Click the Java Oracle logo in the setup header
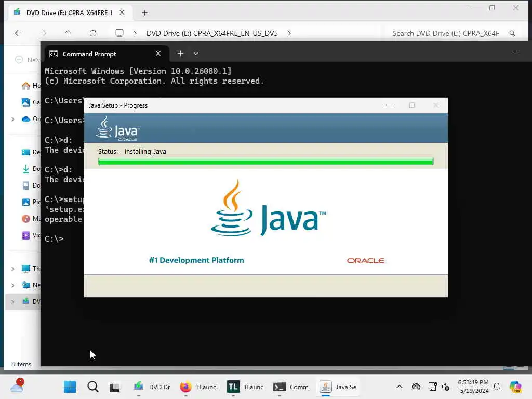 tap(118, 129)
